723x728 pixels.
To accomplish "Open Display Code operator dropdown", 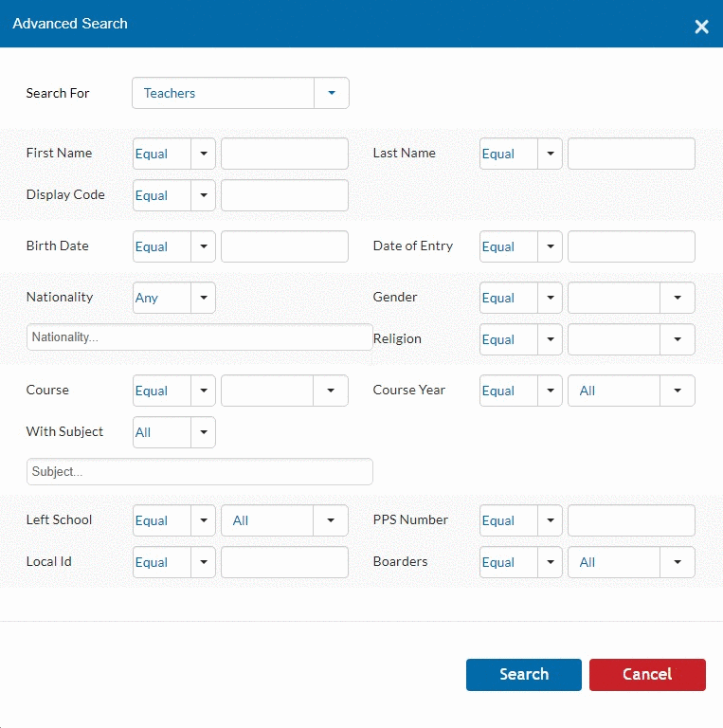I will pos(174,195).
